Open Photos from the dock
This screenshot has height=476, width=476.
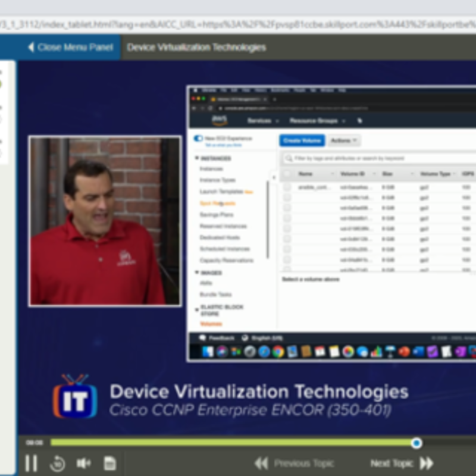pos(348,352)
